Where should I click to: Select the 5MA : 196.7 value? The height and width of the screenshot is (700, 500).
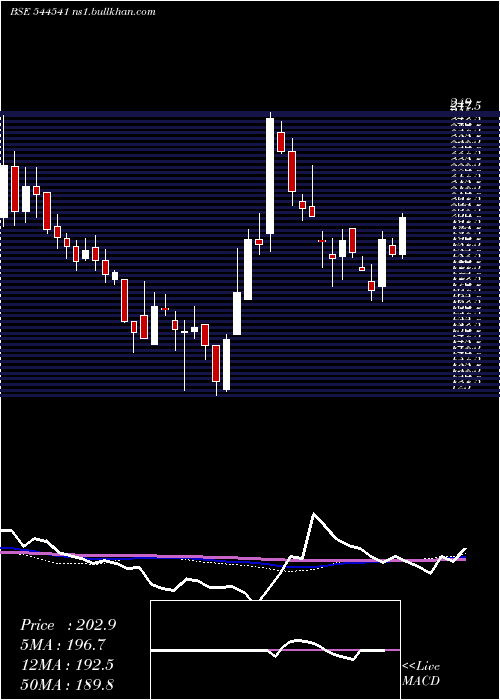coord(65,644)
